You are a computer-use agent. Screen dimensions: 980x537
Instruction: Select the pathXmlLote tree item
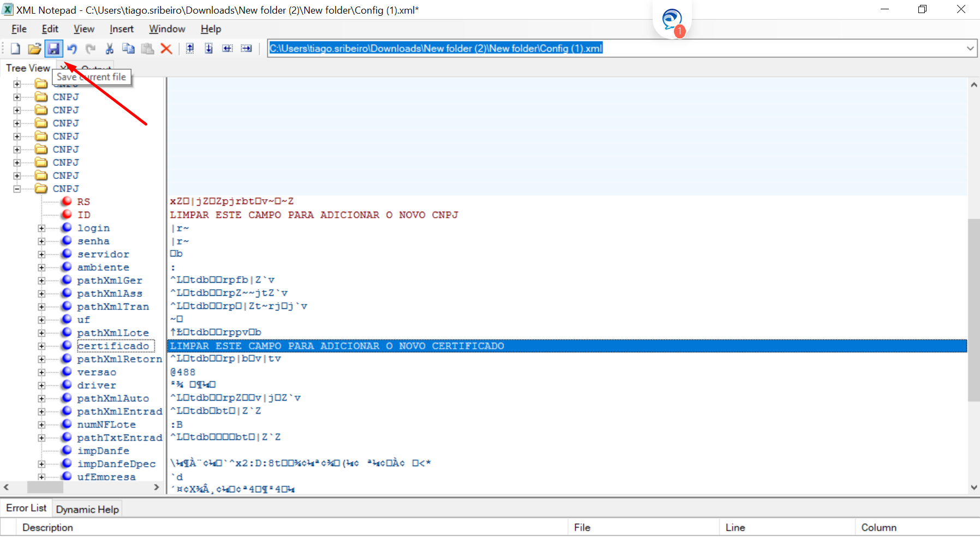pos(113,333)
